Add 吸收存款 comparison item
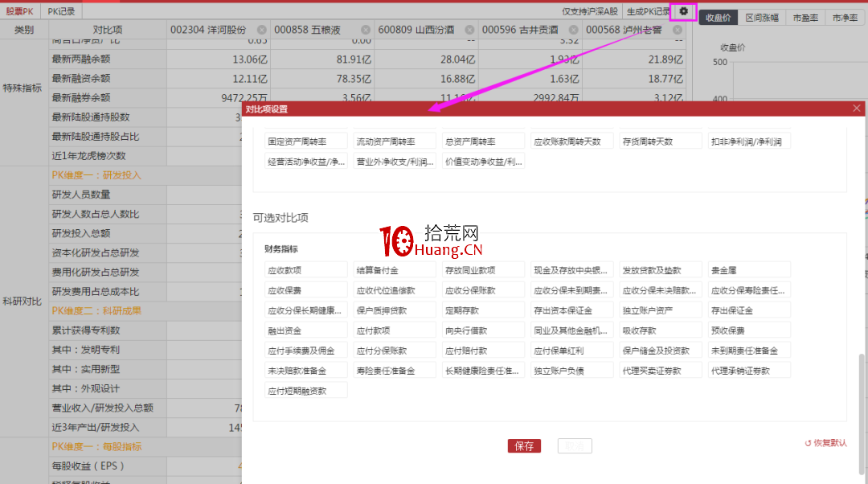 point(661,330)
